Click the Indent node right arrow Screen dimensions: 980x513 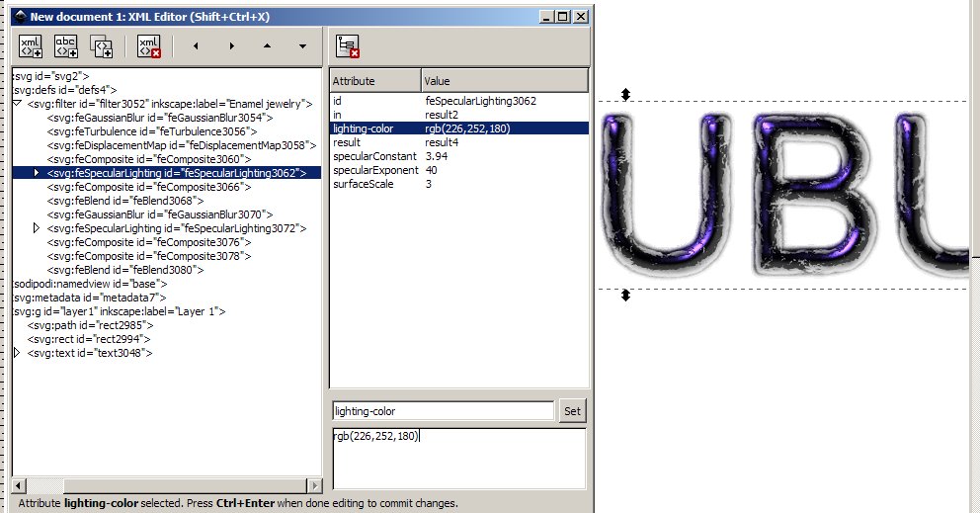coord(231,46)
